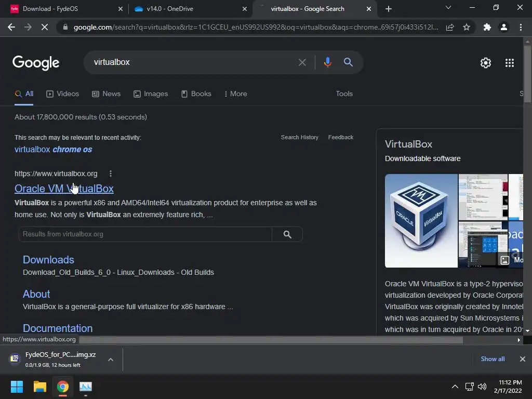Select the Books results tab
Viewport: 532px width, 399px height.
point(196,94)
